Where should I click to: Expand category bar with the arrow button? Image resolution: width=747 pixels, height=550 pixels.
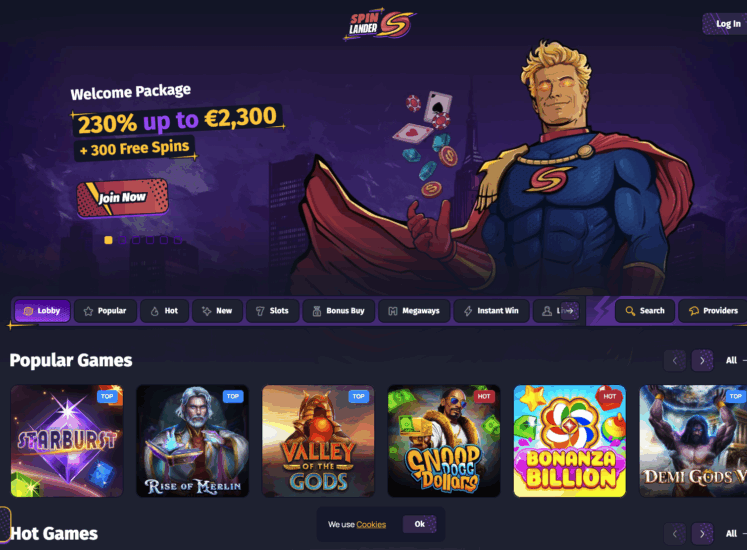click(570, 311)
